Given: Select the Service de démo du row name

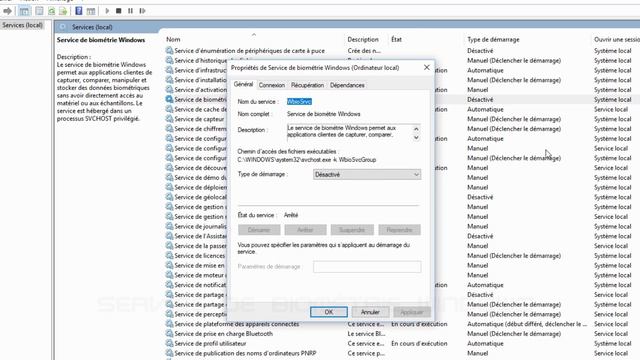Looking at the screenshot, I should (x=200, y=178).
